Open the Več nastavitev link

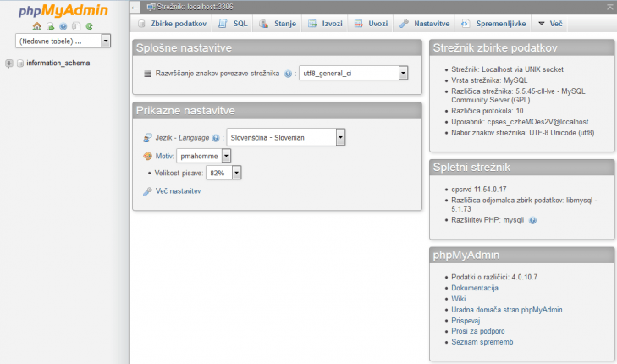[178, 191]
